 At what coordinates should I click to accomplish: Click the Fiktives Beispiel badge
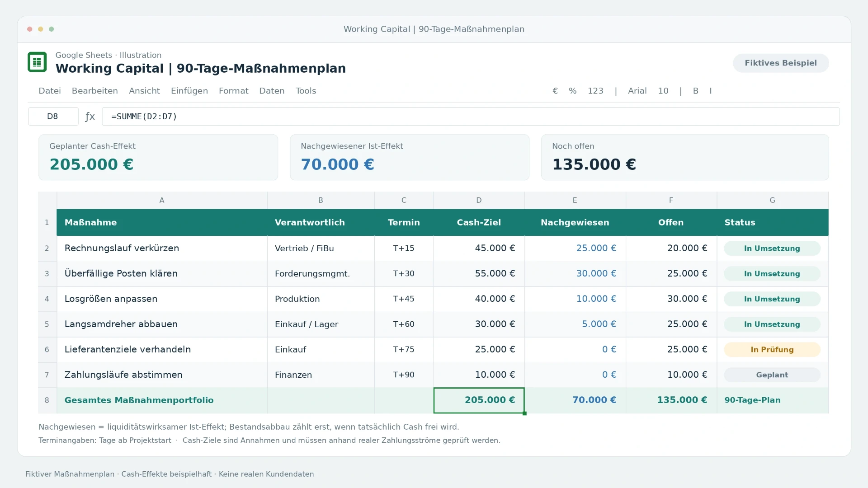pyautogui.click(x=781, y=63)
